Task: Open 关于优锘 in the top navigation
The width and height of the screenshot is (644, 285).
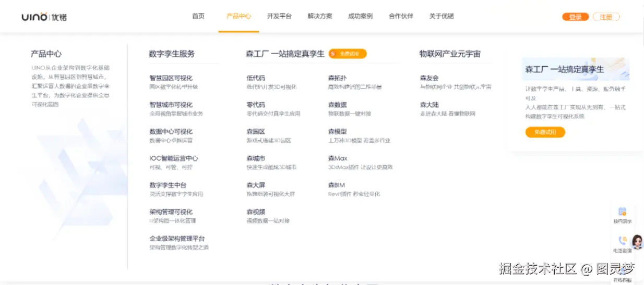Action: click(442, 16)
